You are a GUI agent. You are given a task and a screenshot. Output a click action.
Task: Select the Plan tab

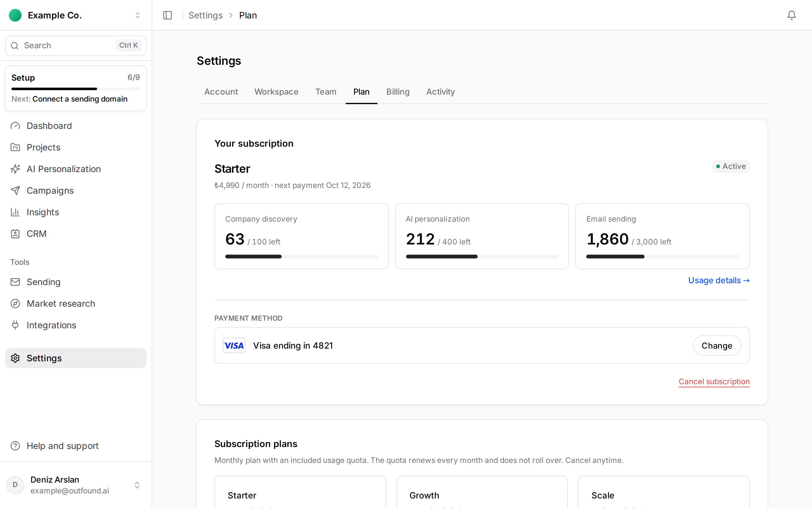coord(361,92)
